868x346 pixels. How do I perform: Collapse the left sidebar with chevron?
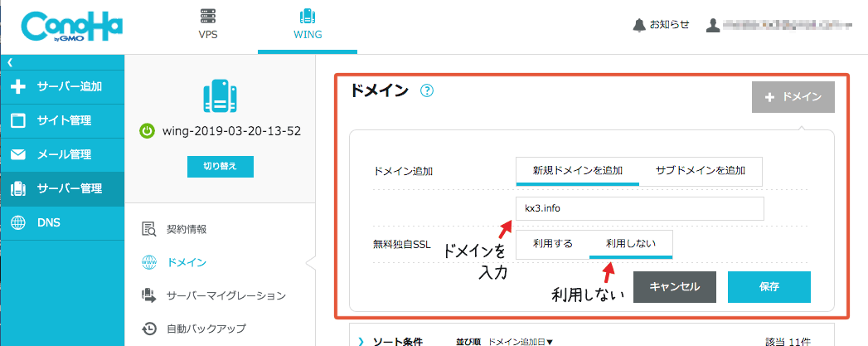click(9, 63)
